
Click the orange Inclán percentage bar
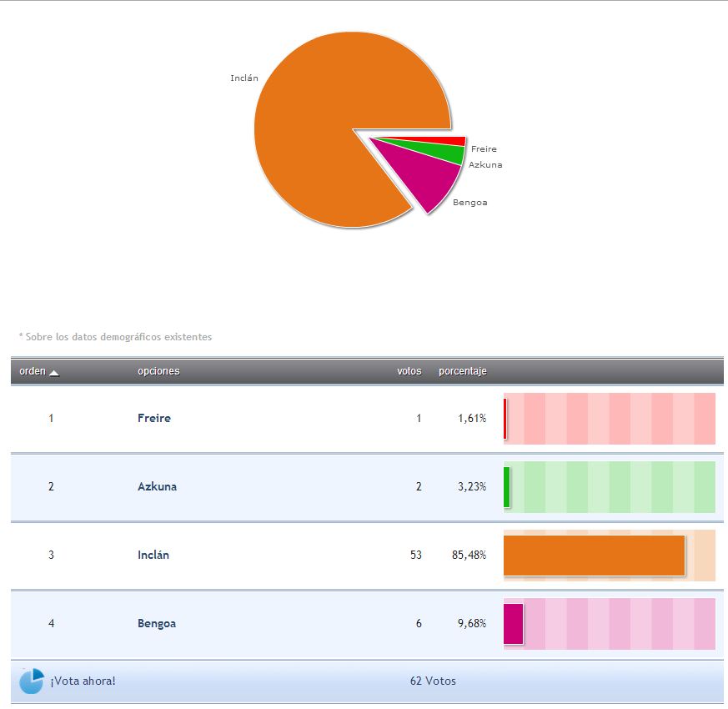pyautogui.click(x=594, y=556)
